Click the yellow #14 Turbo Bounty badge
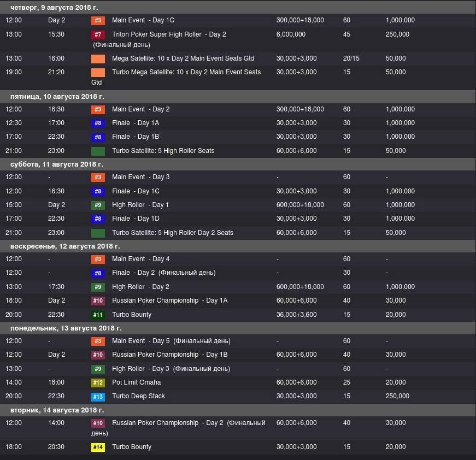Image resolution: width=476 pixels, height=460 pixels. pyautogui.click(x=98, y=447)
